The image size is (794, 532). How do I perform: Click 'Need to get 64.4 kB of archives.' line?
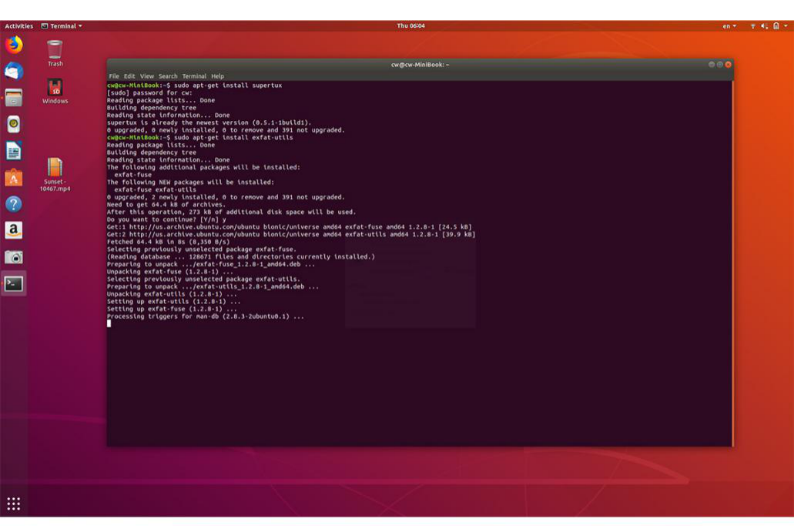[x=166, y=205]
